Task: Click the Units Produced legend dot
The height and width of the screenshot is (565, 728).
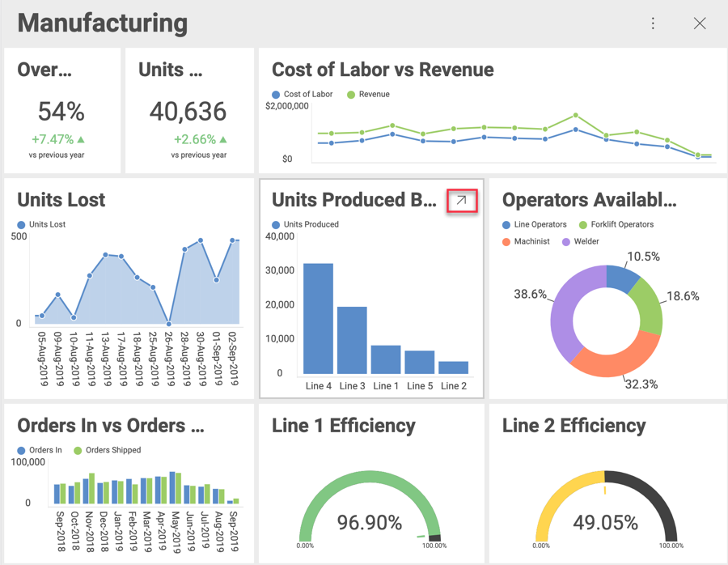Action: (277, 225)
